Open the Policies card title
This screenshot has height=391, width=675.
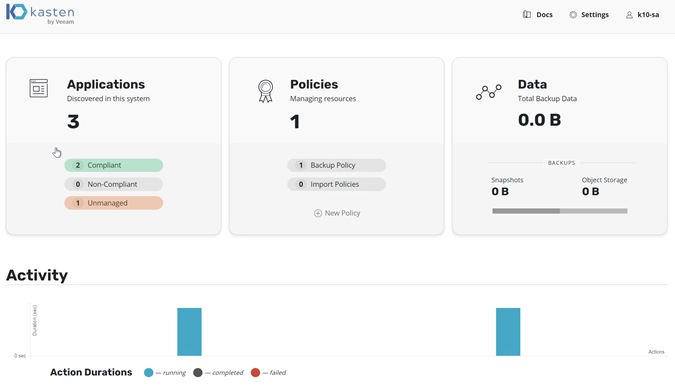coord(314,84)
